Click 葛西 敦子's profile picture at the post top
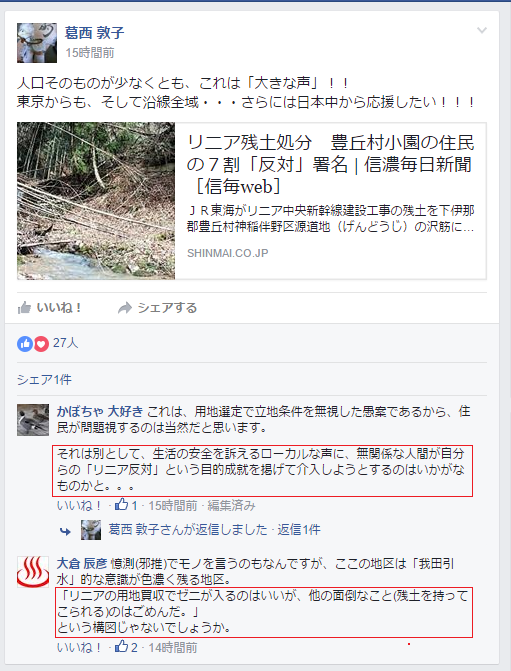Screen dimensions: 511x671 coord(37,43)
